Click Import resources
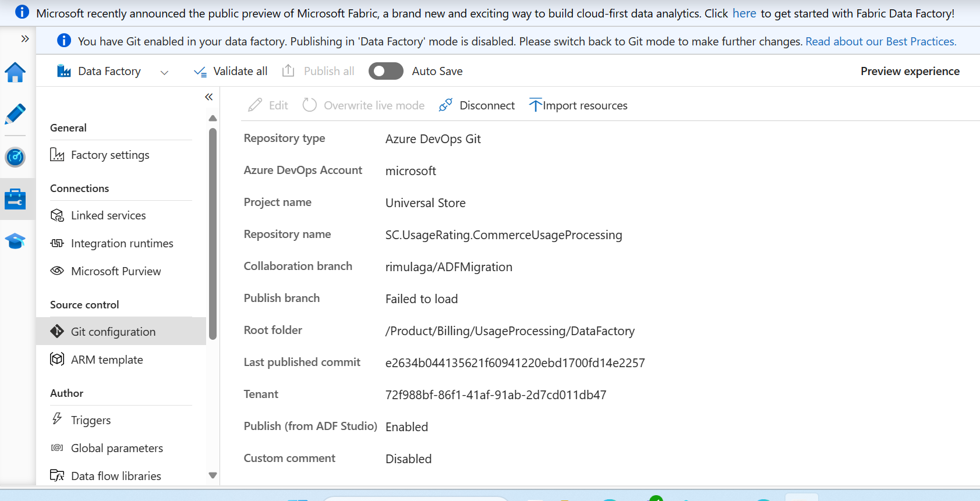 coord(578,105)
